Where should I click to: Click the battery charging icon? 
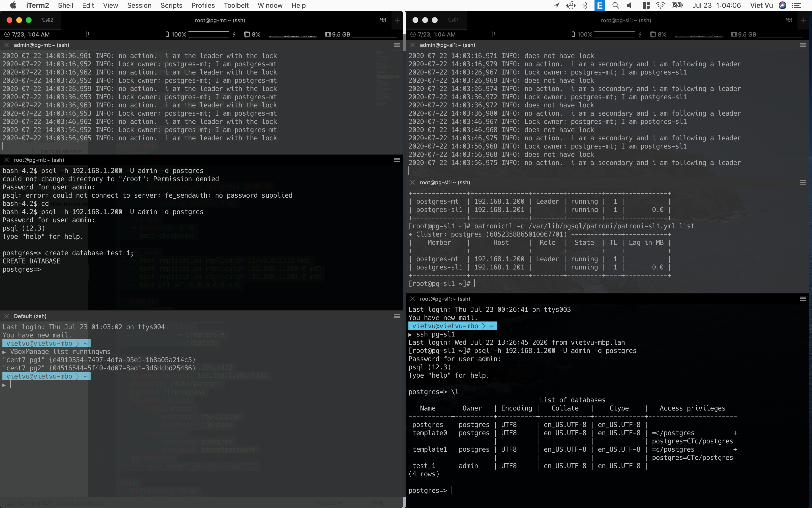click(677, 5)
